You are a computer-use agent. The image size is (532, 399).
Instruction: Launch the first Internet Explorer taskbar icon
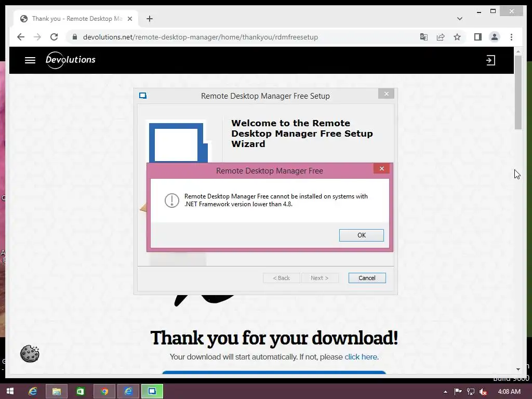coord(33,392)
